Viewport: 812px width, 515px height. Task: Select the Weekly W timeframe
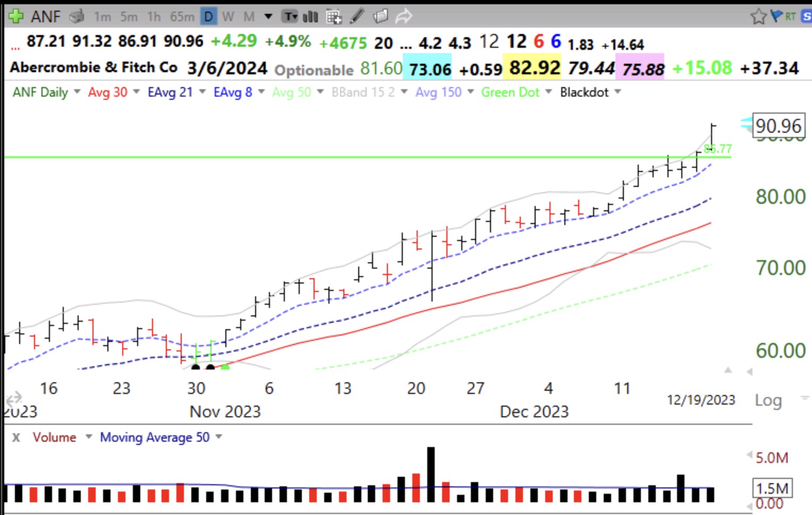[x=229, y=17]
